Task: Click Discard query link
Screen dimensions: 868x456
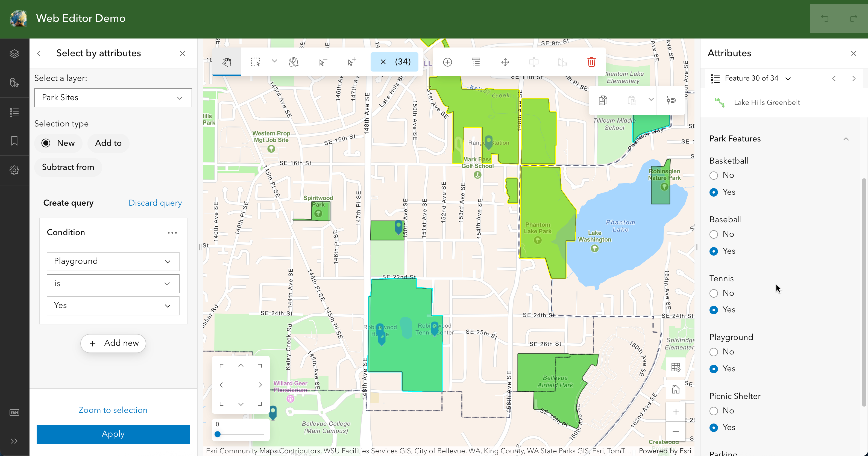Action: (x=155, y=203)
